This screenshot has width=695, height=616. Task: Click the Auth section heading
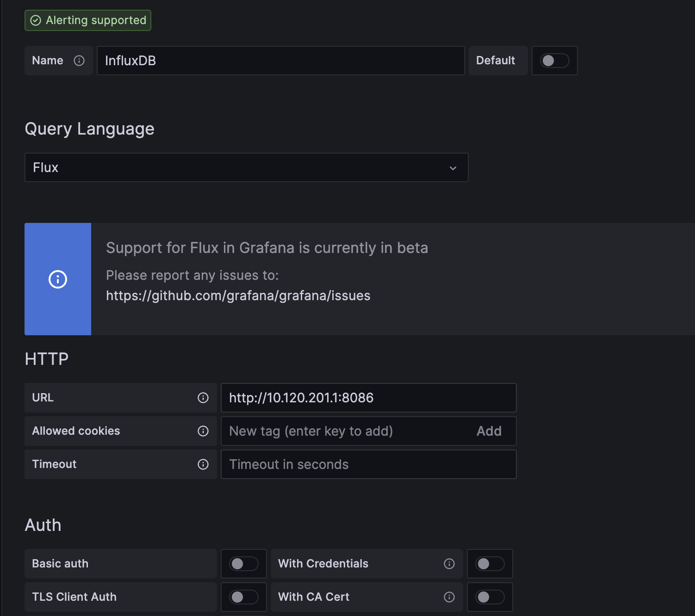tap(43, 525)
